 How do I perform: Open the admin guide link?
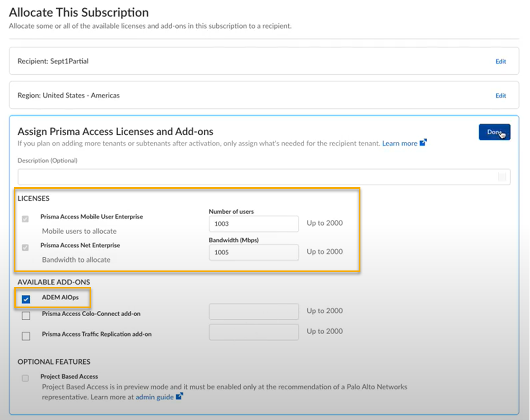tap(154, 397)
